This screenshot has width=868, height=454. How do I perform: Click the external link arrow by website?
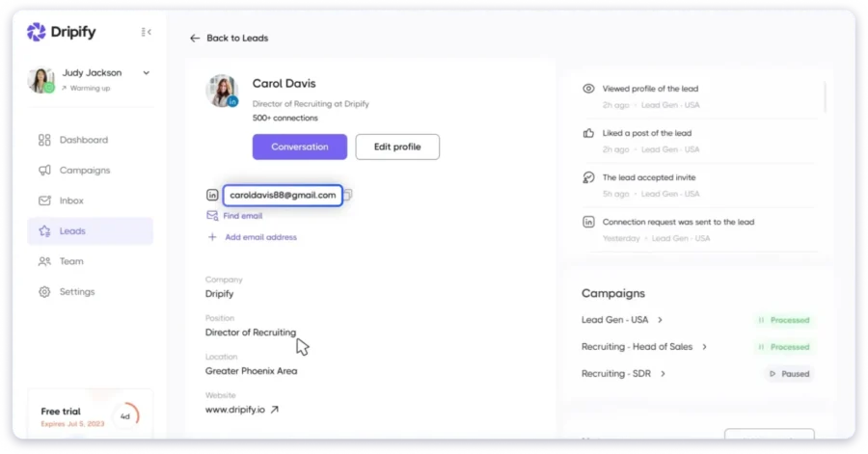(x=275, y=410)
